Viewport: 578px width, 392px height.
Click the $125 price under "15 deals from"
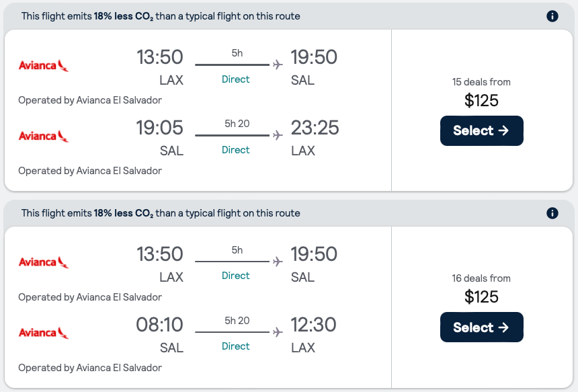(x=481, y=101)
